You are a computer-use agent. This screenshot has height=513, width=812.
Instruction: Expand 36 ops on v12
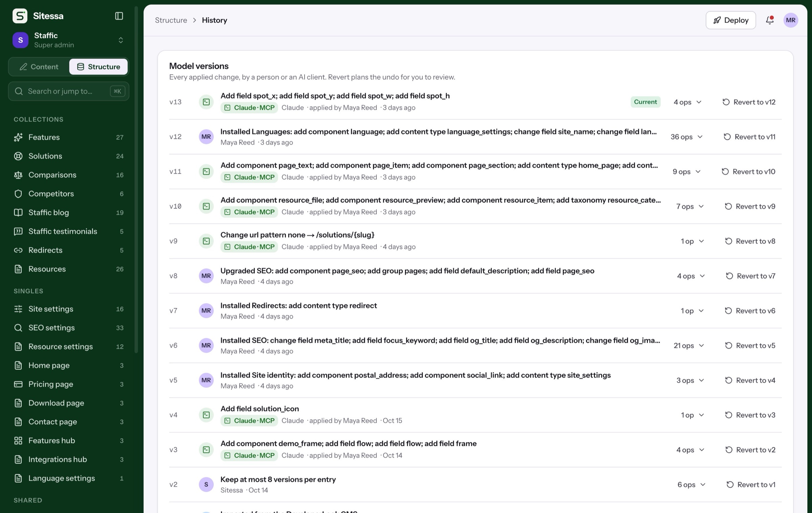687,137
